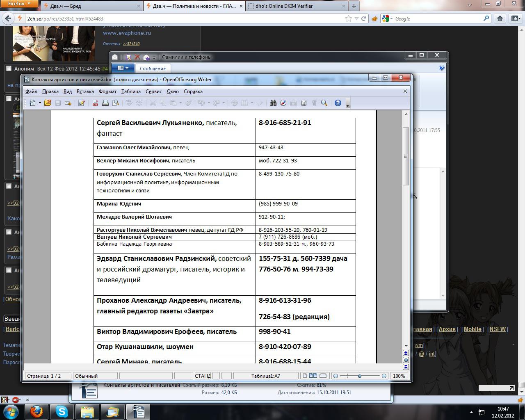Viewport: 525px width, 420px height.
Task: Switch to dho's Online DKIM Verifier tab
Action: tap(296, 6)
